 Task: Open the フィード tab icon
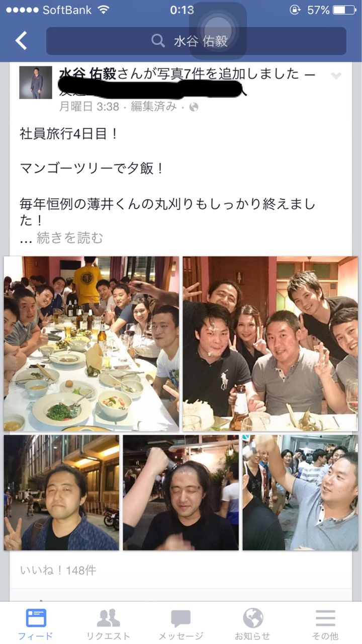pos(36,618)
